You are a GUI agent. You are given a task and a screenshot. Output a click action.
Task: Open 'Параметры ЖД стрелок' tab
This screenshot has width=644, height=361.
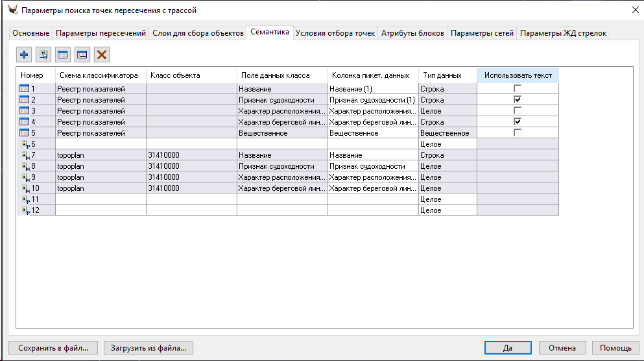pyautogui.click(x=563, y=33)
